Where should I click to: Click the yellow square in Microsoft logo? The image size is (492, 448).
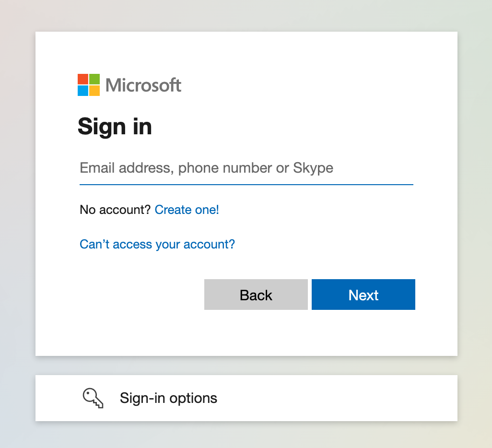click(94, 91)
